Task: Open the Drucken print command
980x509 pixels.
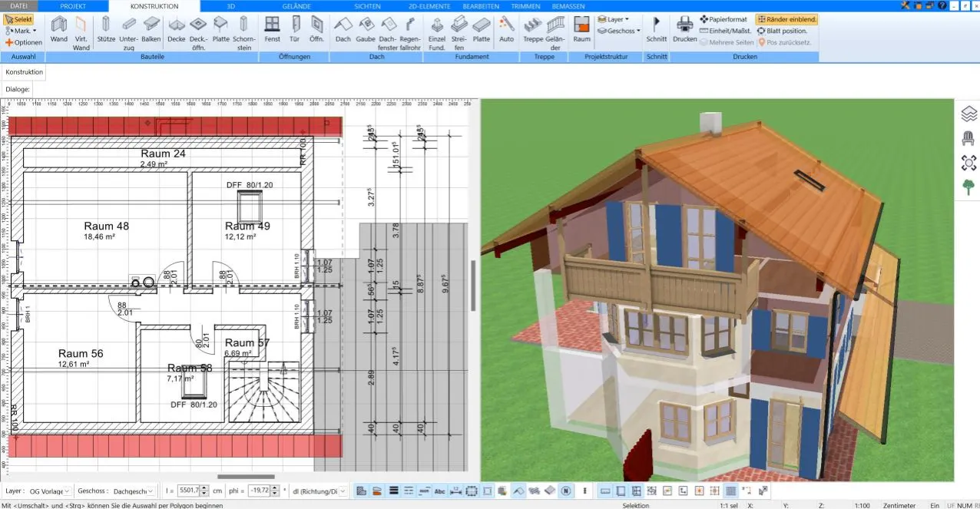Action: click(684, 29)
